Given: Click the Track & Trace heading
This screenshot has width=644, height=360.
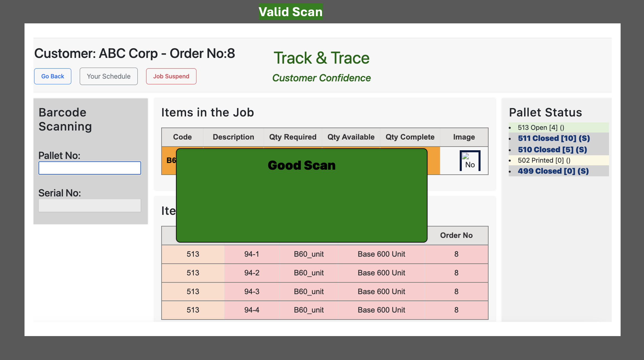Looking at the screenshot, I should [321, 58].
